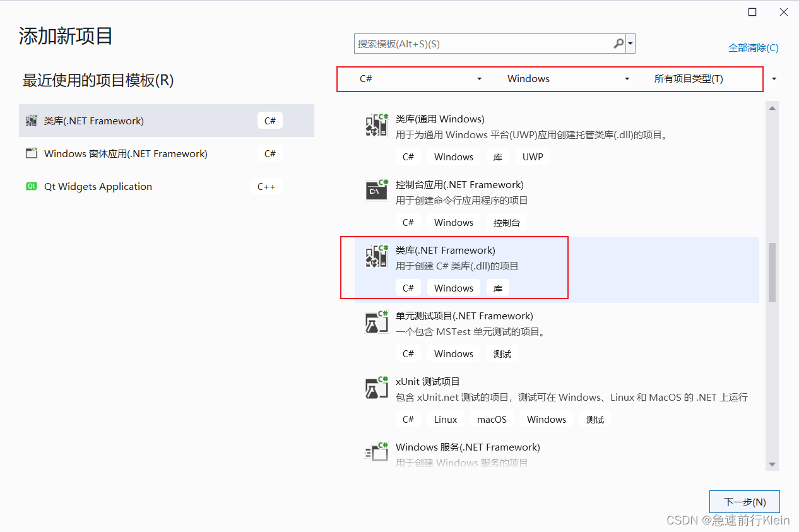Click the recent Class Library (.NET Framework) icon

pyautogui.click(x=32, y=121)
